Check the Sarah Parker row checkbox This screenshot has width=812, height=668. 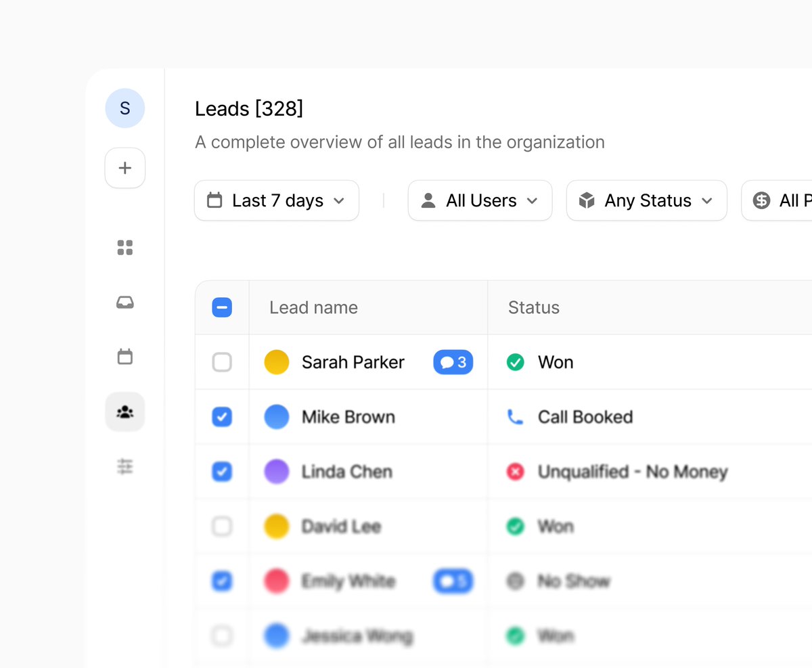click(222, 362)
